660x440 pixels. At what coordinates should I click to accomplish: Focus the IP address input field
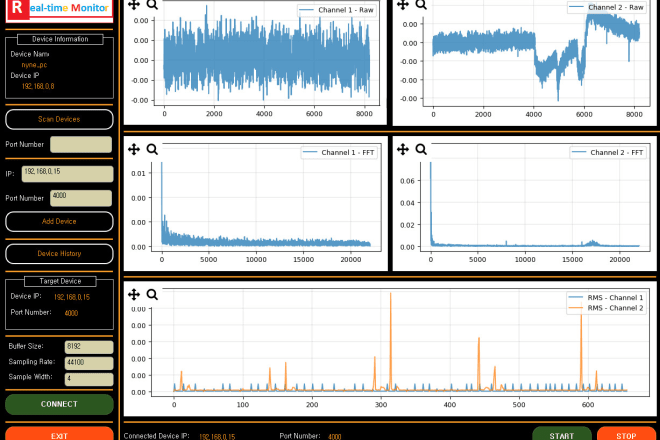[66, 173]
